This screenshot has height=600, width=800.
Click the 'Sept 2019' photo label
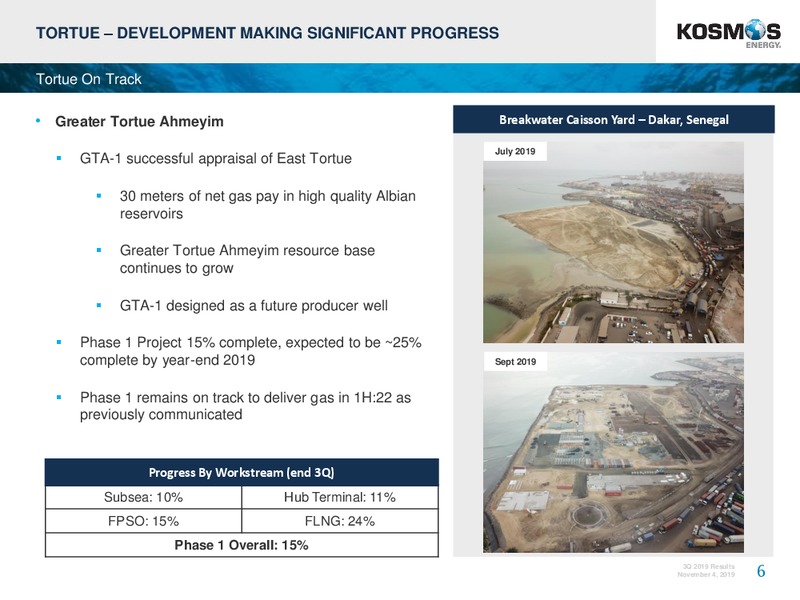tap(515, 361)
